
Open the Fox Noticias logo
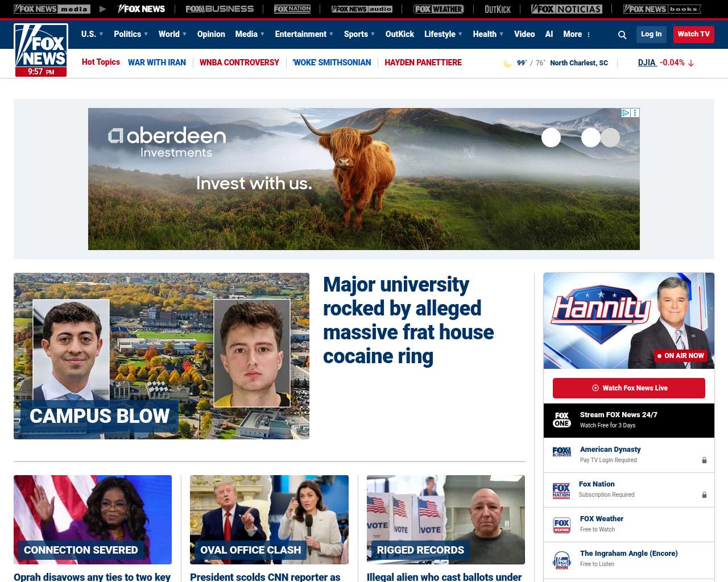point(566,9)
